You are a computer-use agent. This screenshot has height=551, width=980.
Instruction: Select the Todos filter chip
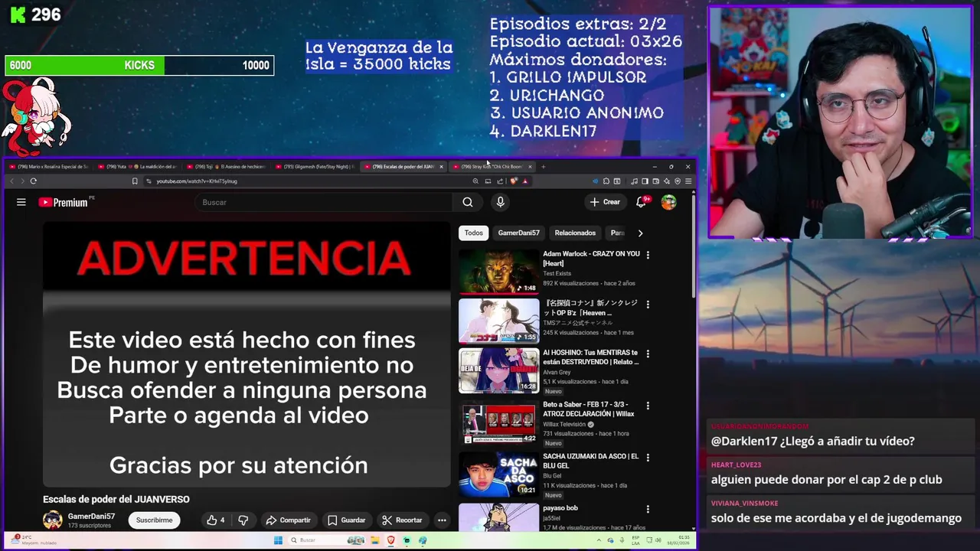pyautogui.click(x=474, y=233)
